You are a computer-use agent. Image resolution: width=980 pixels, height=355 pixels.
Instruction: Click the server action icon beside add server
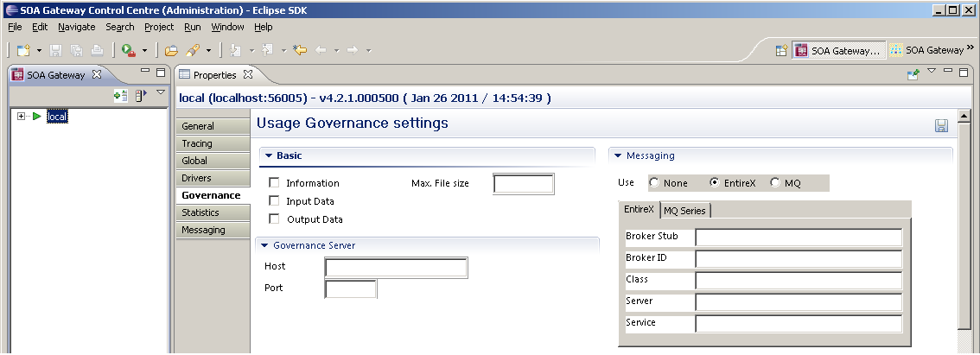(141, 95)
